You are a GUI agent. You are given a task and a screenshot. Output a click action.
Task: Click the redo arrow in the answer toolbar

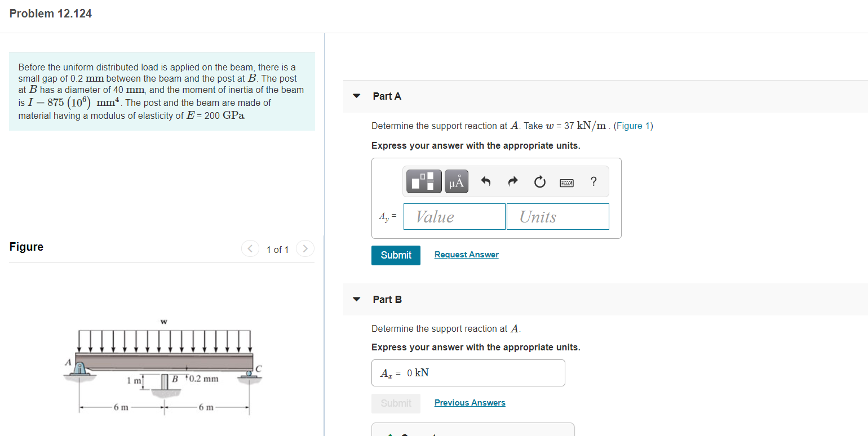tap(512, 181)
